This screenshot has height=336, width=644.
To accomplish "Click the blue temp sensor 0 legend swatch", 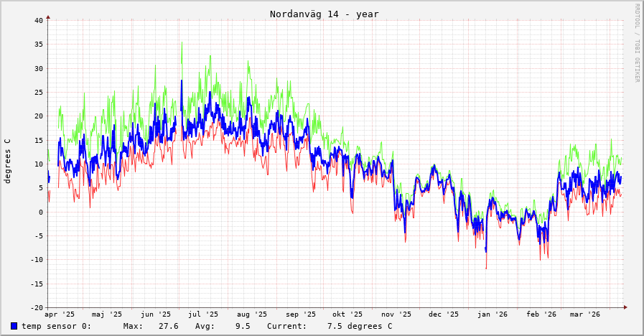I will pyautogui.click(x=14, y=326).
